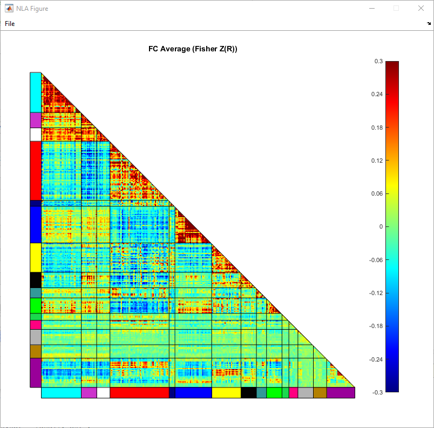
Task: Select the cyan network swatch in the bottom row
Action: click(61, 393)
